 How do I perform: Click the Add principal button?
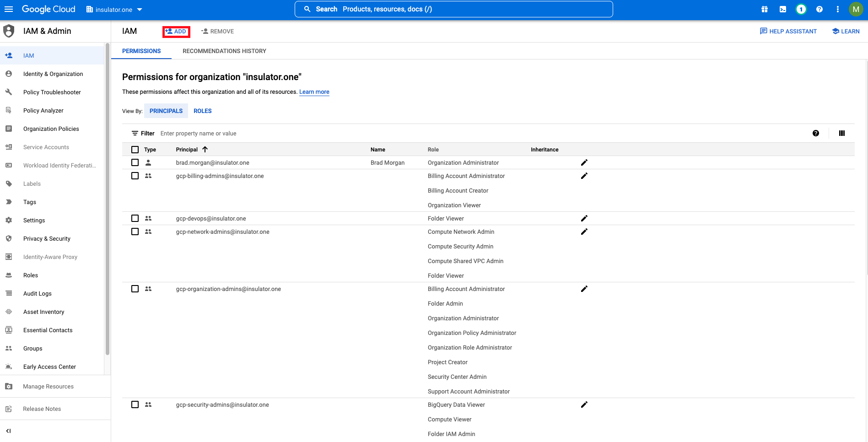coord(176,32)
